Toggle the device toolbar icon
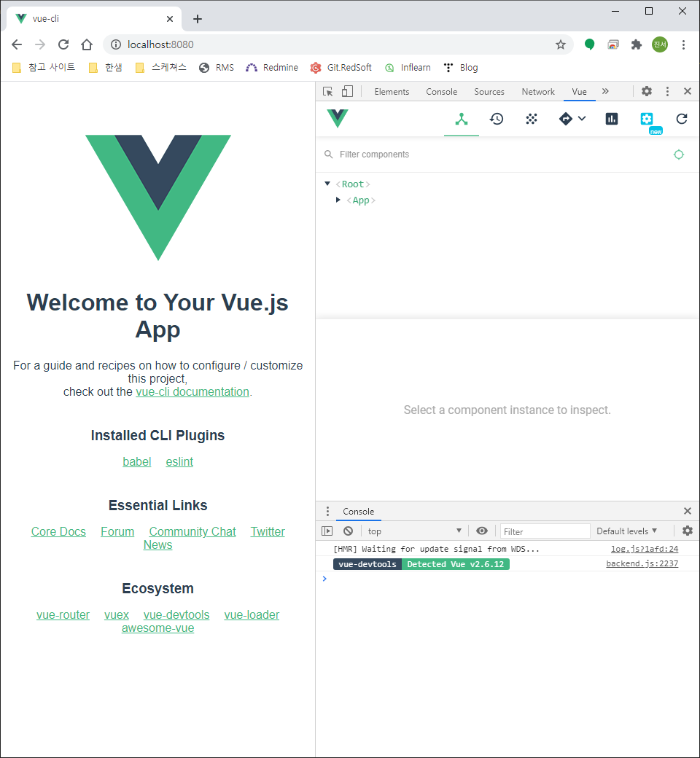The width and height of the screenshot is (700, 758). tap(347, 91)
